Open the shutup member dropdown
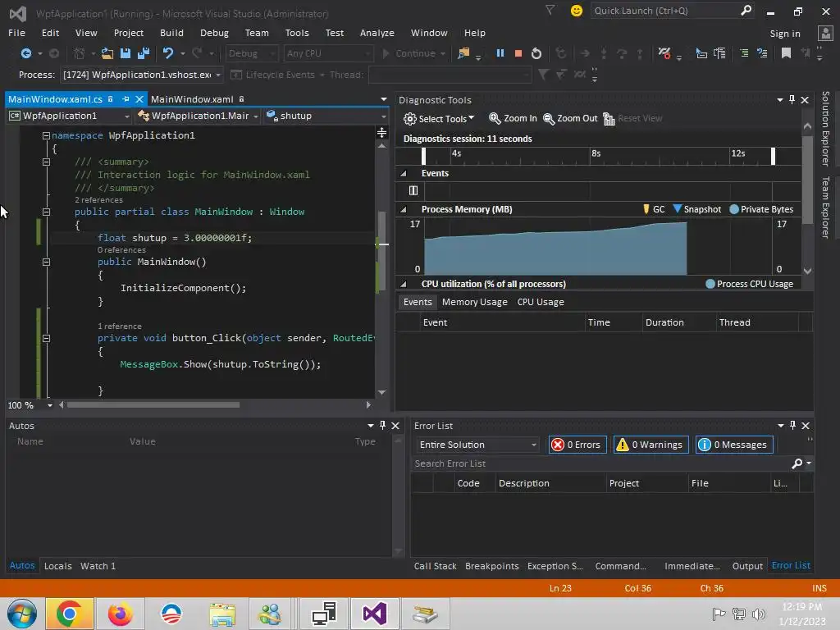Screen dimensions: 840x630 [326, 116]
